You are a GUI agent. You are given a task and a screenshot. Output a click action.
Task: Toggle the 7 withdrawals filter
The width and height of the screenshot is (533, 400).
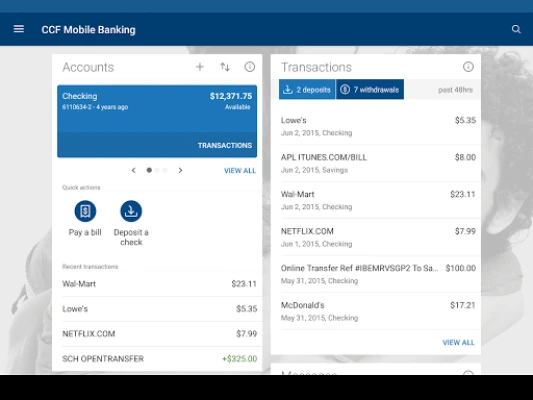pyautogui.click(x=370, y=89)
